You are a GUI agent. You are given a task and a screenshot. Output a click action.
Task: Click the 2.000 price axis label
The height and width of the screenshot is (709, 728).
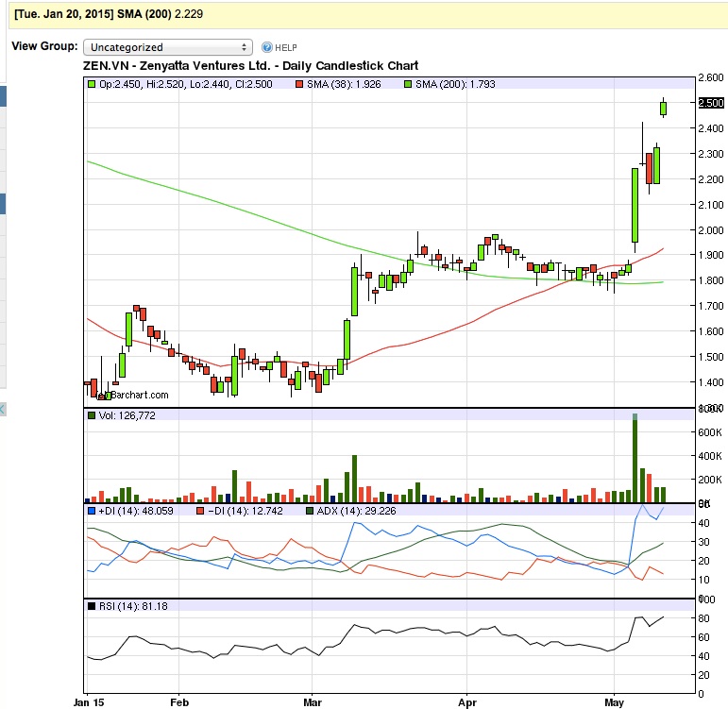click(711, 230)
